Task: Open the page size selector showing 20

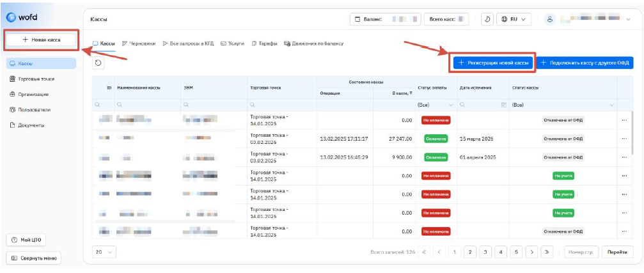Action: tap(104, 252)
